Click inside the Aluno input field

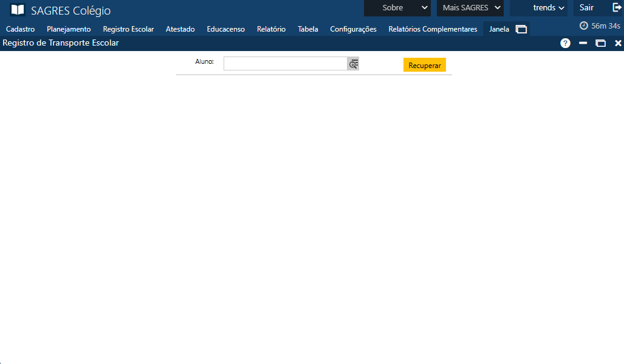point(284,63)
